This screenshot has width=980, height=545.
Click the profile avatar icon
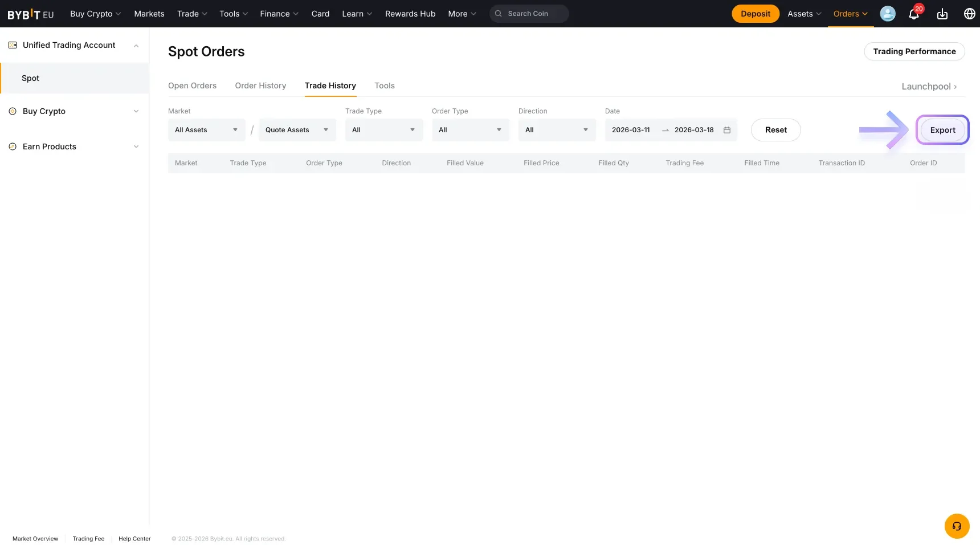pos(887,14)
